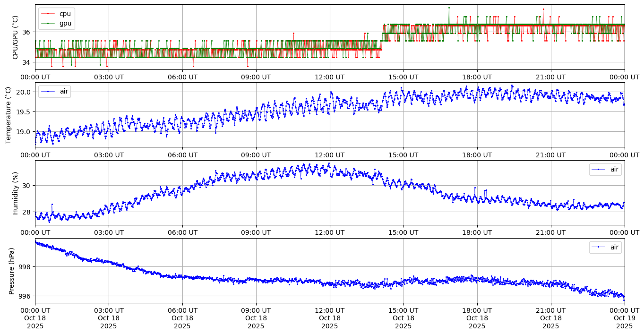The width and height of the screenshot is (644, 334).
Task: Click the 09:00 UT tick under Pressure plot
Action: pyautogui.click(x=256, y=311)
